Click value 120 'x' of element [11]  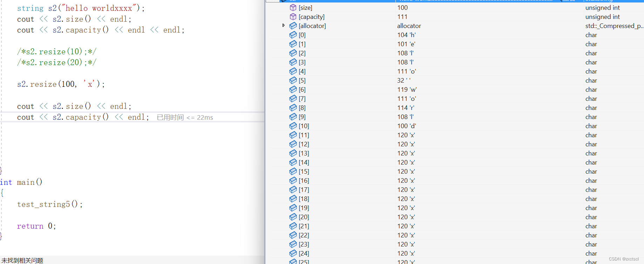tap(406, 135)
